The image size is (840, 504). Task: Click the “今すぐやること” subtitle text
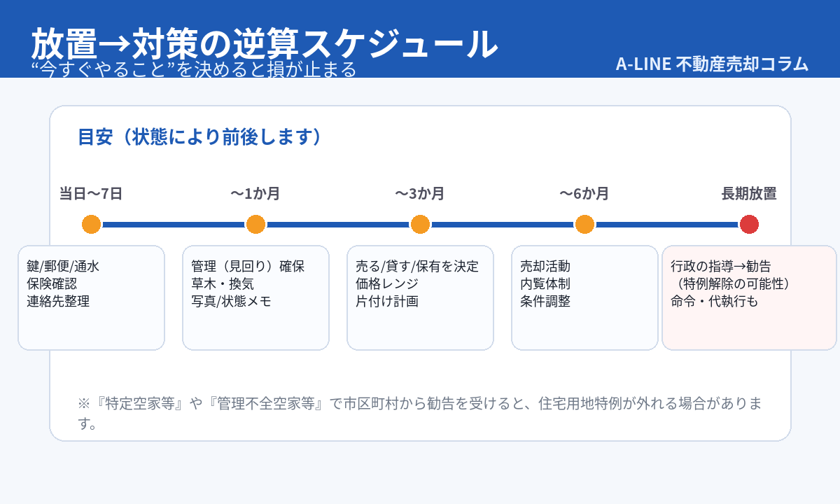(x=195, y=69)
